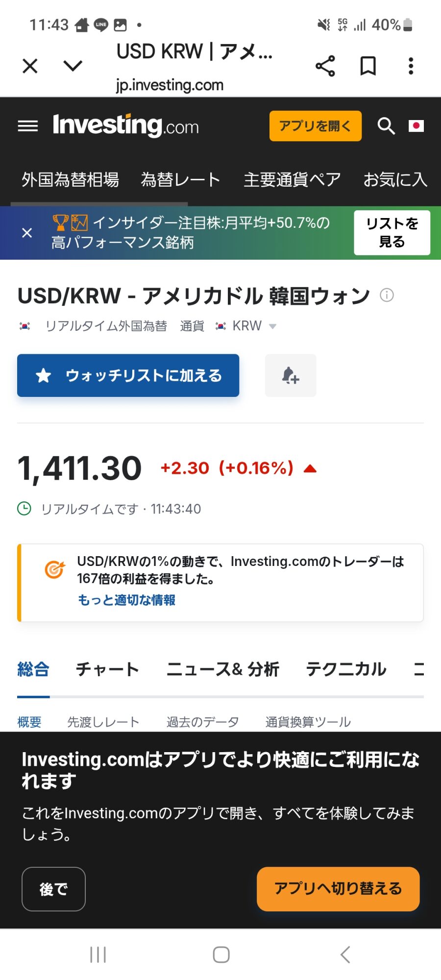Close the browser tab with X
Viewport: 441px width, 980px height.
pyautogui.click(x=30, y=66)
